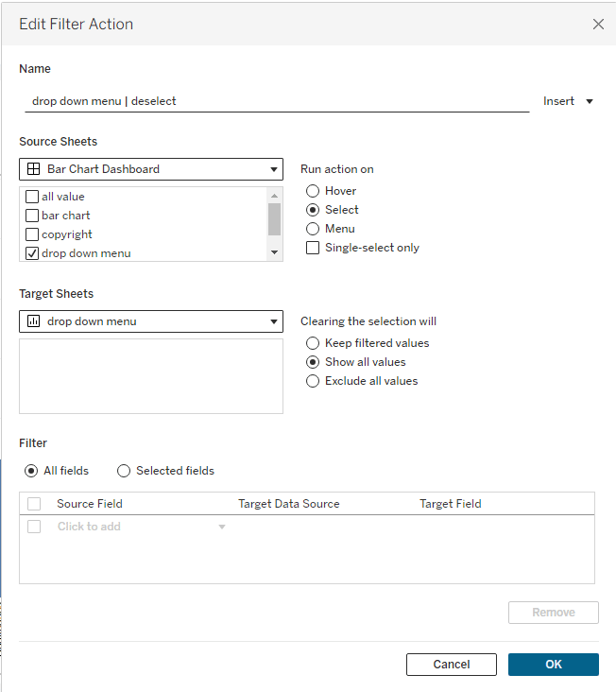Open the Bar Chart Dashboard source dropdown
This screenshot has width=616, height=692.
coord(151,169)
